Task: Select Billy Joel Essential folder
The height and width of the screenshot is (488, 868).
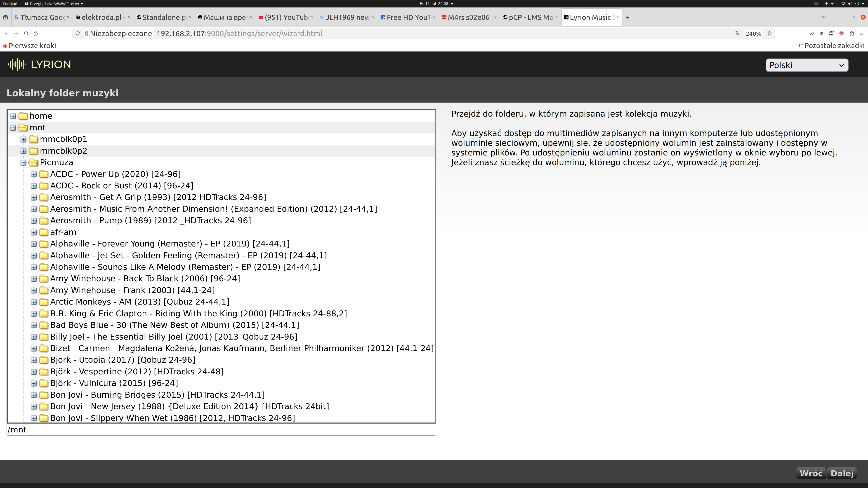Action: click(x=174, y=337)
